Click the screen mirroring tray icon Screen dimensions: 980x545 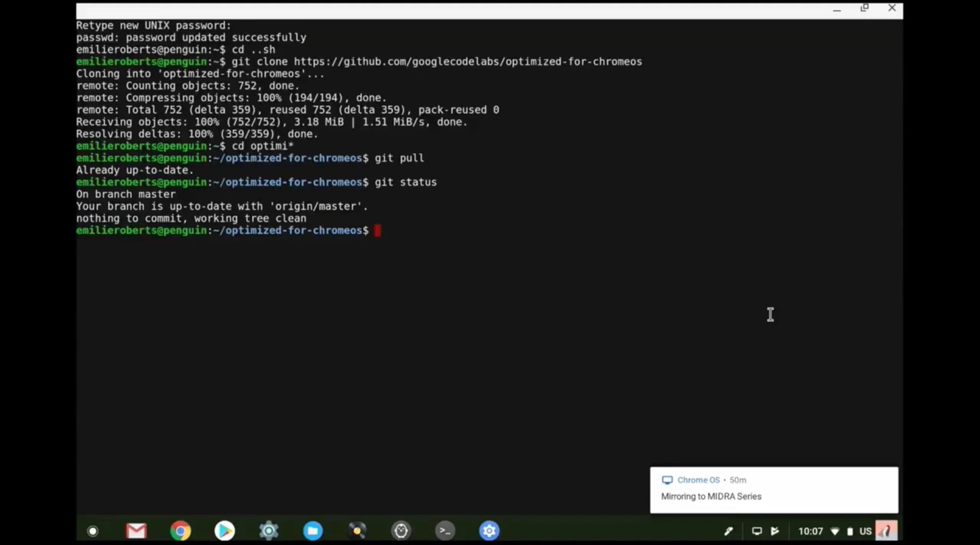click(757, 531)
